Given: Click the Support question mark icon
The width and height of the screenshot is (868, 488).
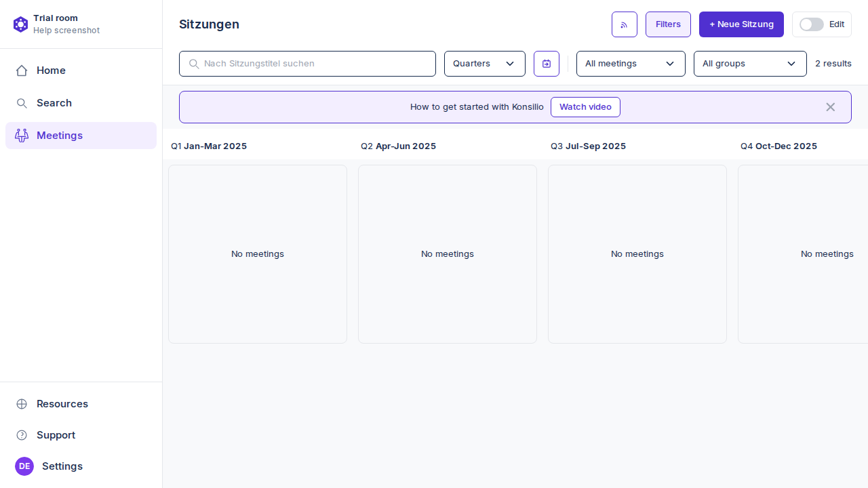Looking at the screenshot, I should 22,435.
